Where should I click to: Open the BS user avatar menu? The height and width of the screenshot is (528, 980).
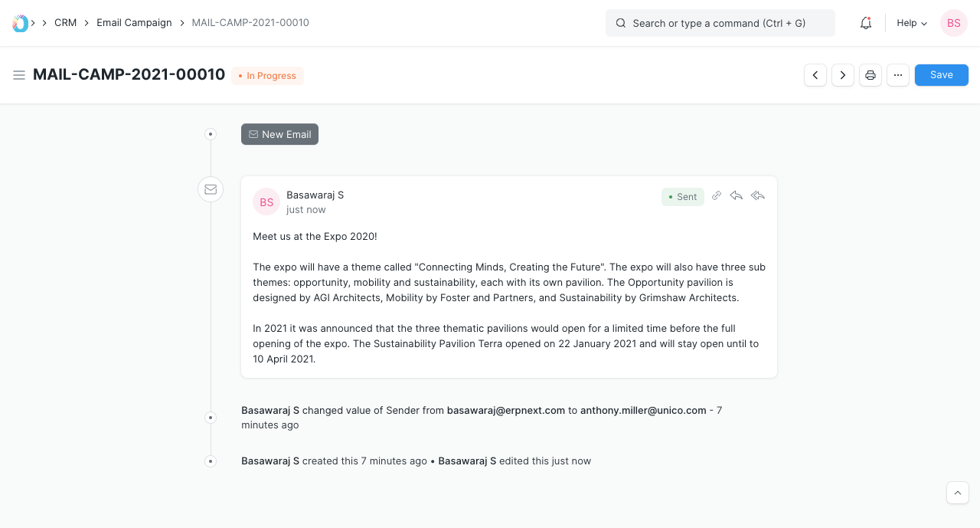[954, 23]
